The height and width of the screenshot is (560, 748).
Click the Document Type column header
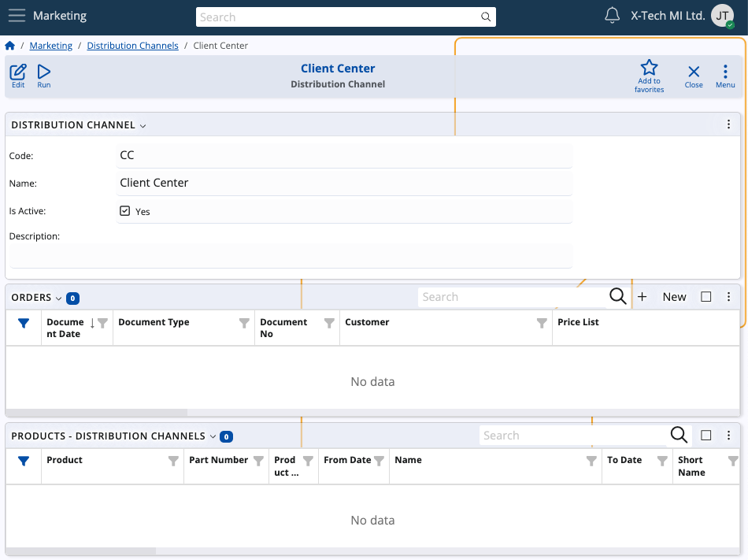click(x=154, y=322)
